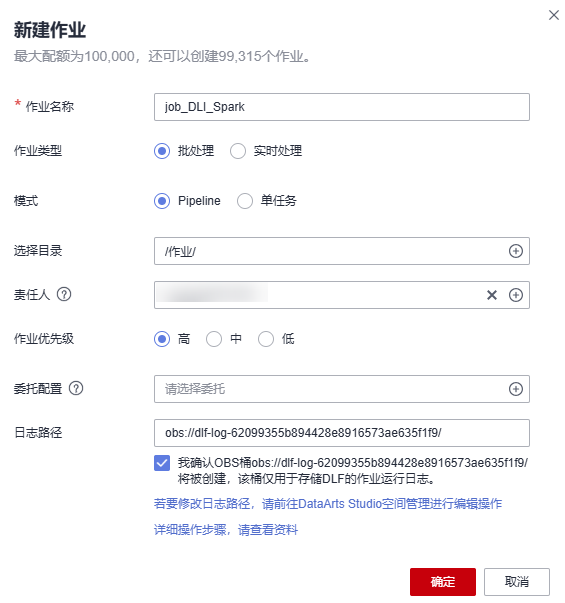
Task: Open the 请选择委托 selector
Action: (342, 389)
